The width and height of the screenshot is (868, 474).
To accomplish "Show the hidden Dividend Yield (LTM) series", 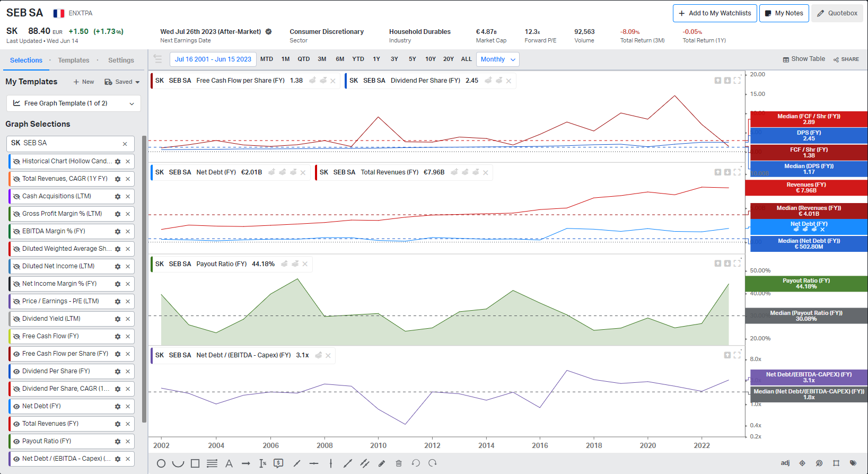I will [16, 319].
